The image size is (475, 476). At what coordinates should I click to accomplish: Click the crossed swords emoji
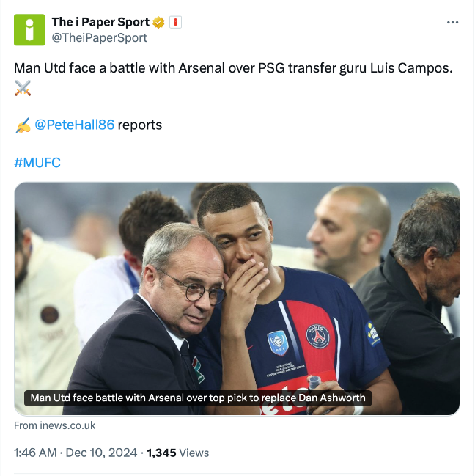pyautogui.click(x=23, y=89)
